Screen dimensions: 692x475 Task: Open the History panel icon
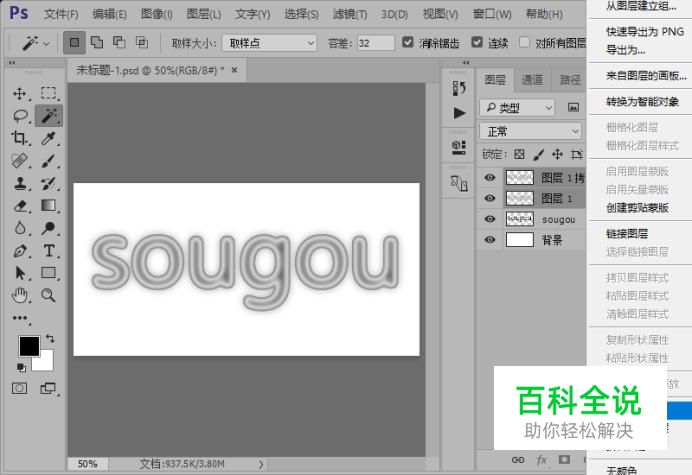tap(459, 88)
